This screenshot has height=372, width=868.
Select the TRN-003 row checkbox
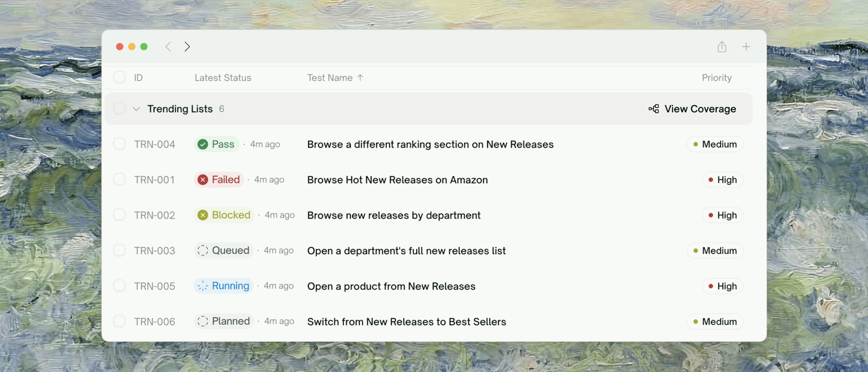point(119,250)
